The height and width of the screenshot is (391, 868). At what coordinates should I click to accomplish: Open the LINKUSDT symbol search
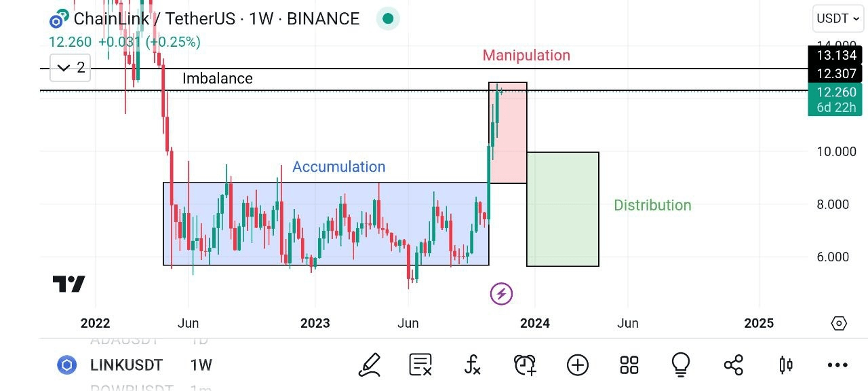coord(126,365)
